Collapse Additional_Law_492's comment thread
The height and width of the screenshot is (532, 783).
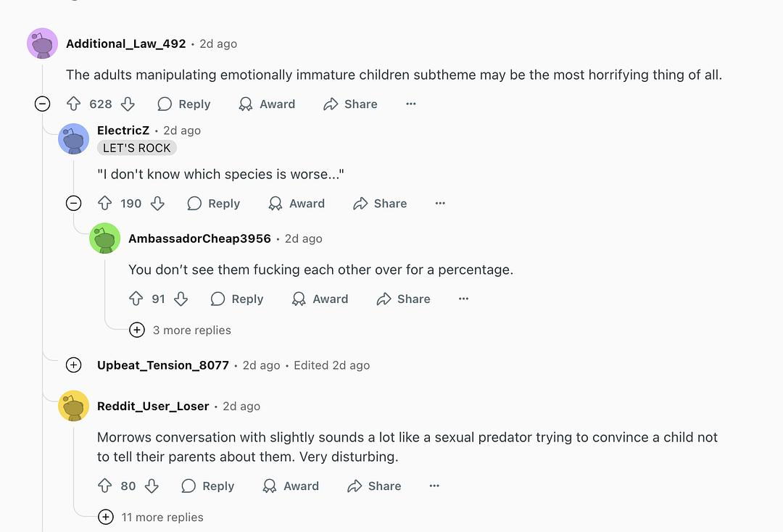tap(43, 104)
